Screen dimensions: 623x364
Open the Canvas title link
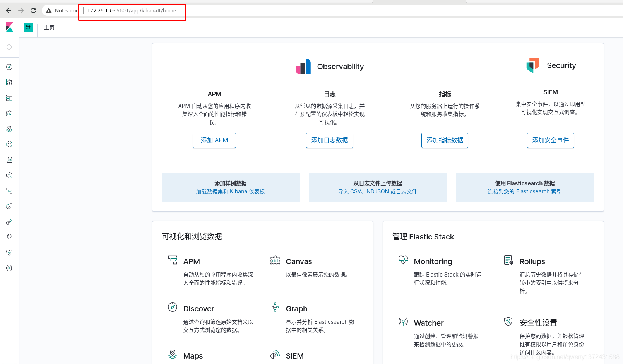(x=299, y=261)
